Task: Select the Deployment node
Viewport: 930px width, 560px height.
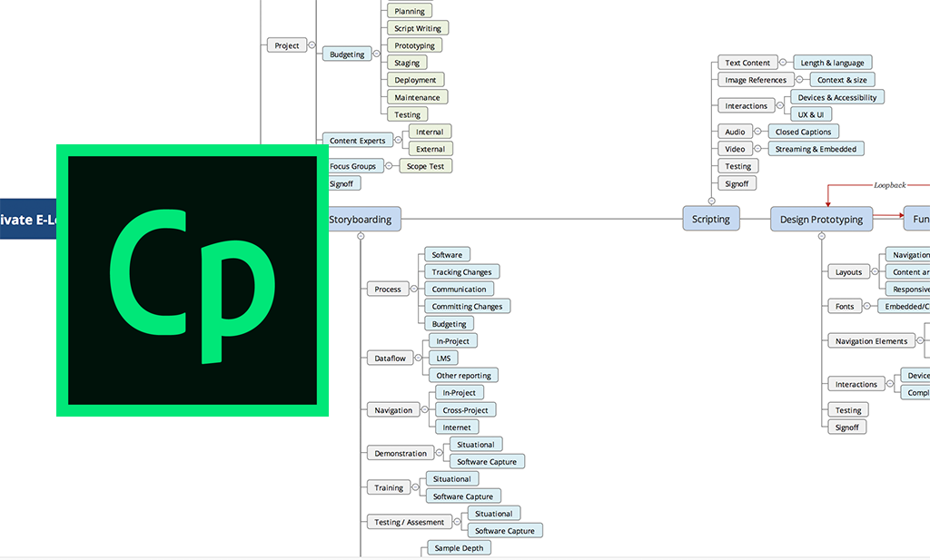Action: [415, 79]
